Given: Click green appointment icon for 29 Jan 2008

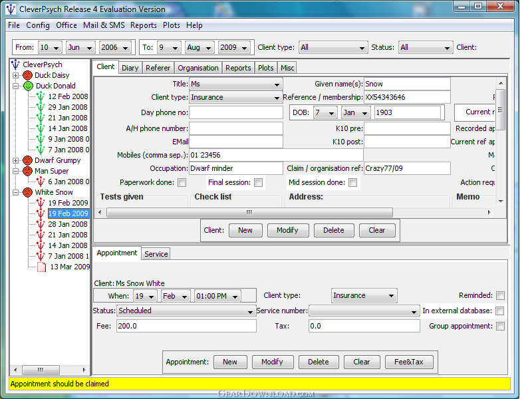Looking at the screenshot, I should 41,107.
